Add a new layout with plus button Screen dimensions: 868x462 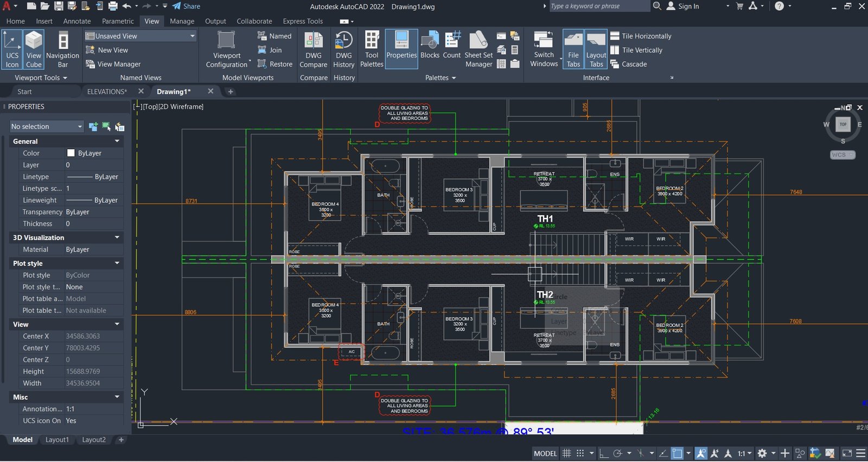[x=121, y=440]
